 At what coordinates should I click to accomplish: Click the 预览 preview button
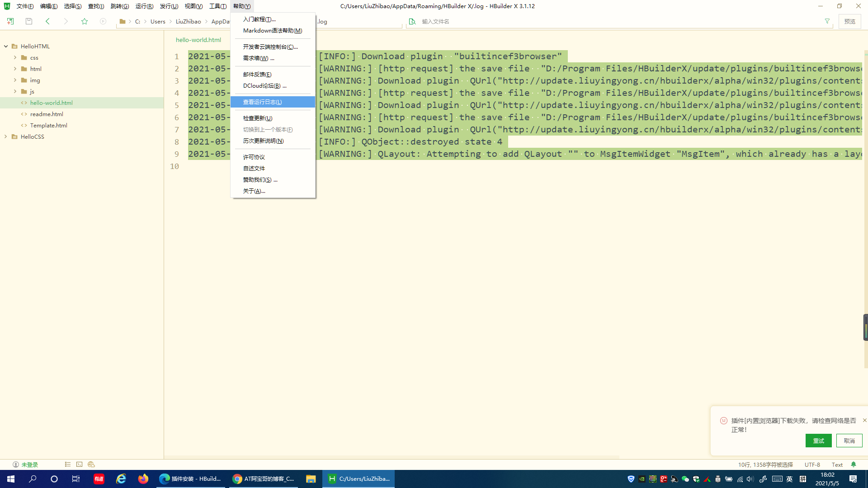click(849, 21)
